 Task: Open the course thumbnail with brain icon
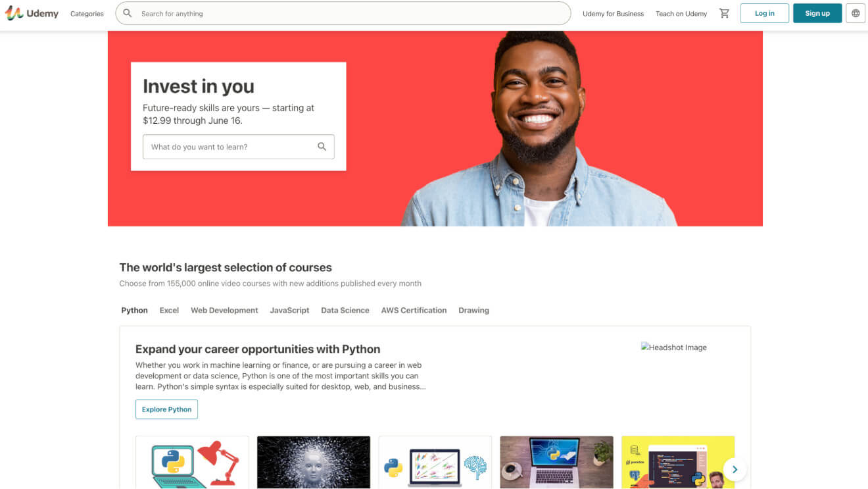pyautogui.click(x=435, y=462)
